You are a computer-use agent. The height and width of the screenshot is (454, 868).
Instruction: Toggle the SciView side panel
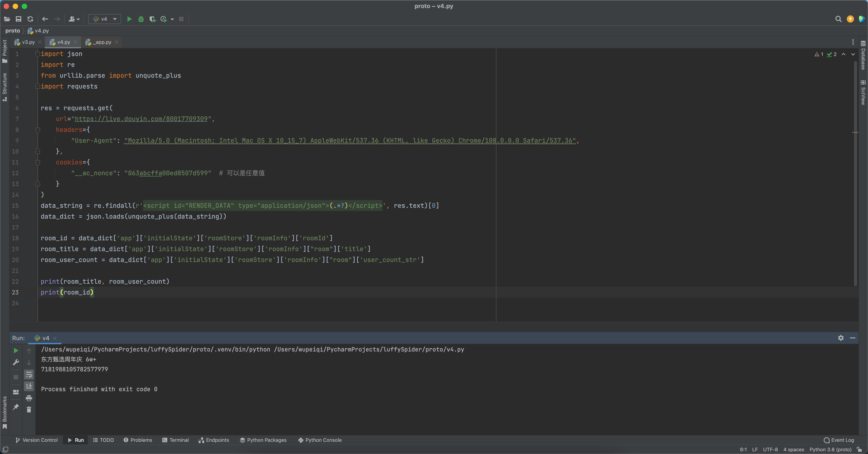863,93
